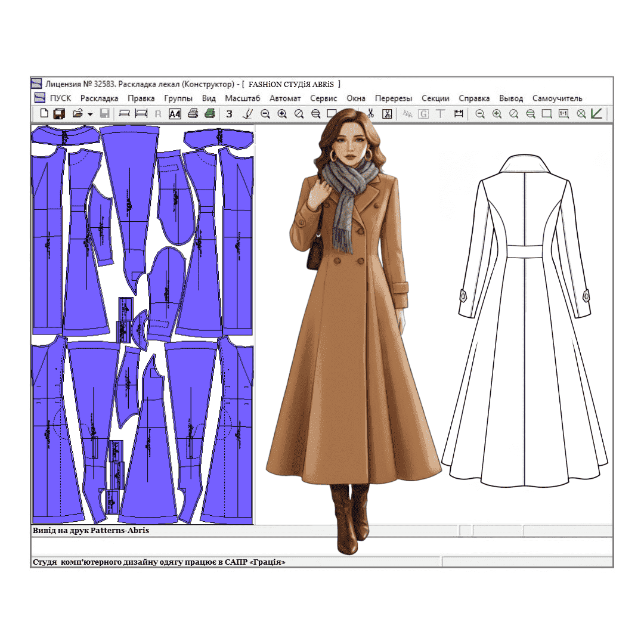The height and width of the screenshot is (644, 644).
Task: Select the A4 page format icon
Action: pyautogui.click(x=175, y=114)
